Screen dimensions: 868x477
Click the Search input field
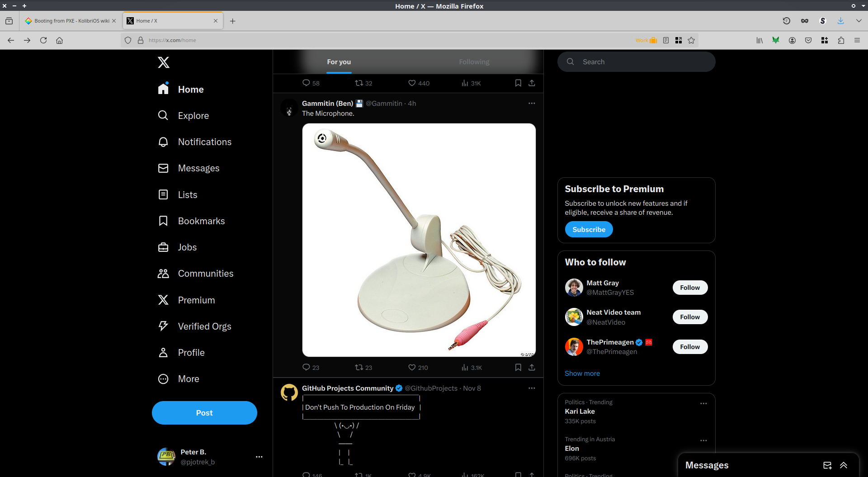coord(642,62)
